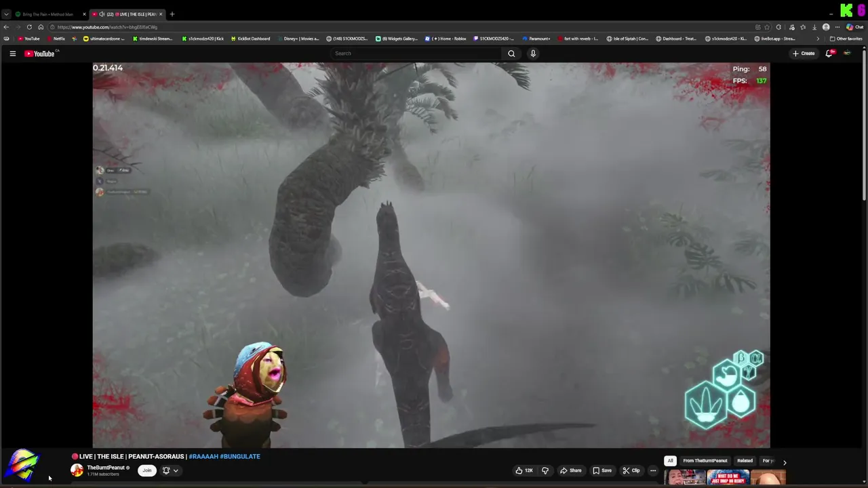This screenshot has height=488, width=868.
Task: Expand the bookmarks overflow chevron
Action: click(x=818, y=39)
